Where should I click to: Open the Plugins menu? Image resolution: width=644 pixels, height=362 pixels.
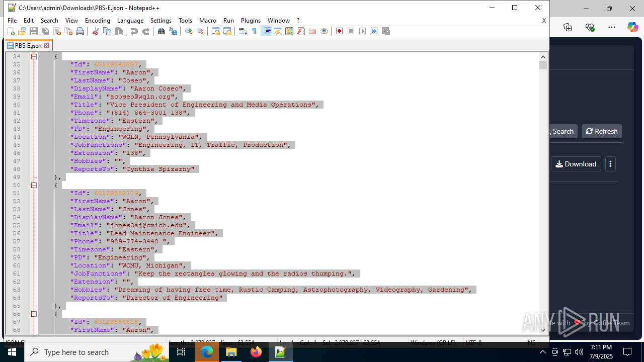click(x=251, y=20)
